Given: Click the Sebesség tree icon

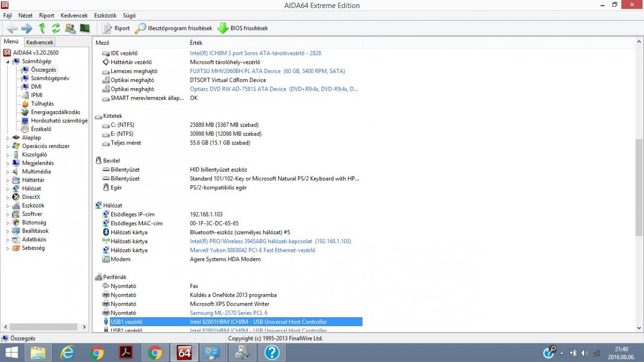Looking at the screenshot, I should pyautogui.click(x=16, y=248).
